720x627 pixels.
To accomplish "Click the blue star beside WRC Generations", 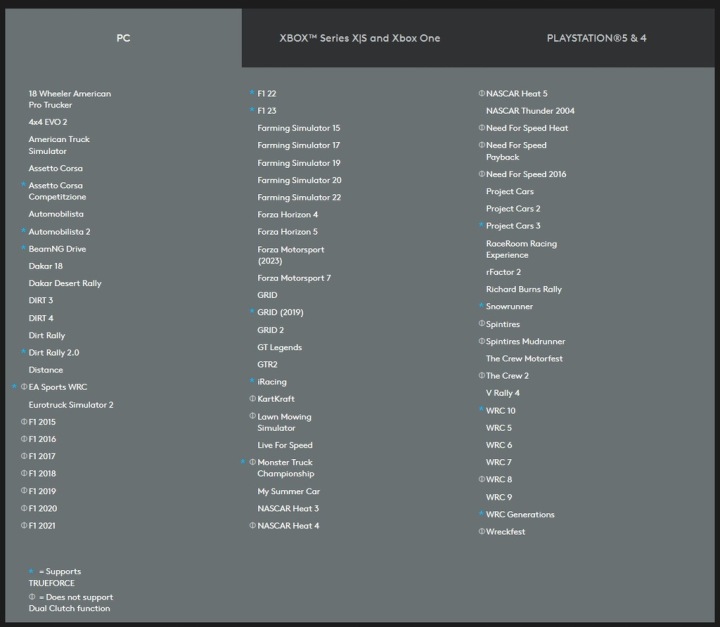I will (x=481, y=514).
